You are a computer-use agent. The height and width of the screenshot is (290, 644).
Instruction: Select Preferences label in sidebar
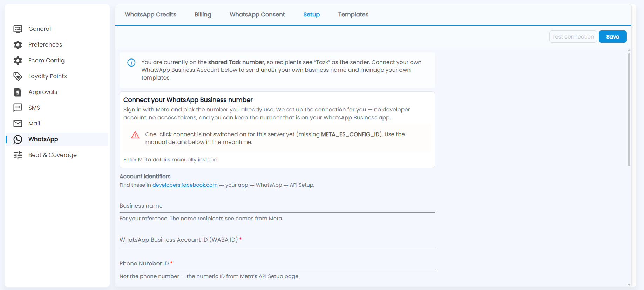pyautogui.click(x=45, y=44)
